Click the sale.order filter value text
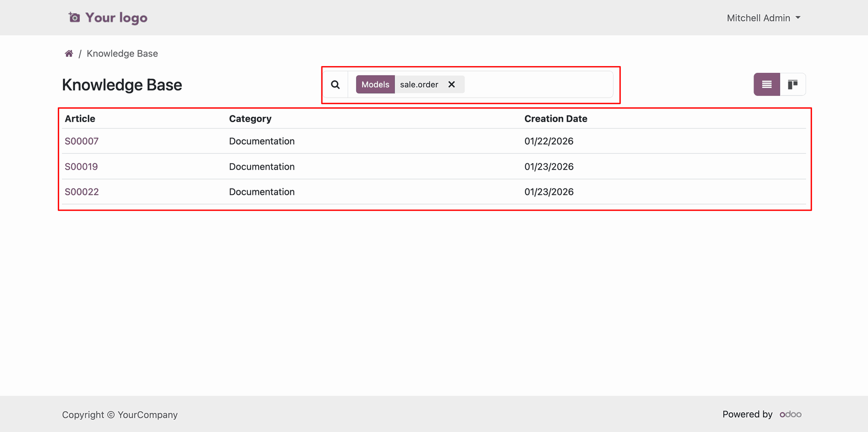The width and height of the screenshot is (868, 432). [x=419, y=85]
